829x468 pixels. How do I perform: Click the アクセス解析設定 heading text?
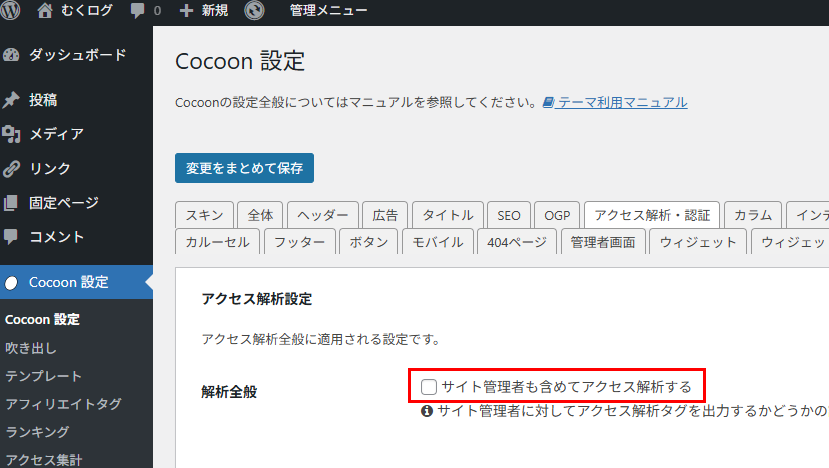tap(257, 299)
